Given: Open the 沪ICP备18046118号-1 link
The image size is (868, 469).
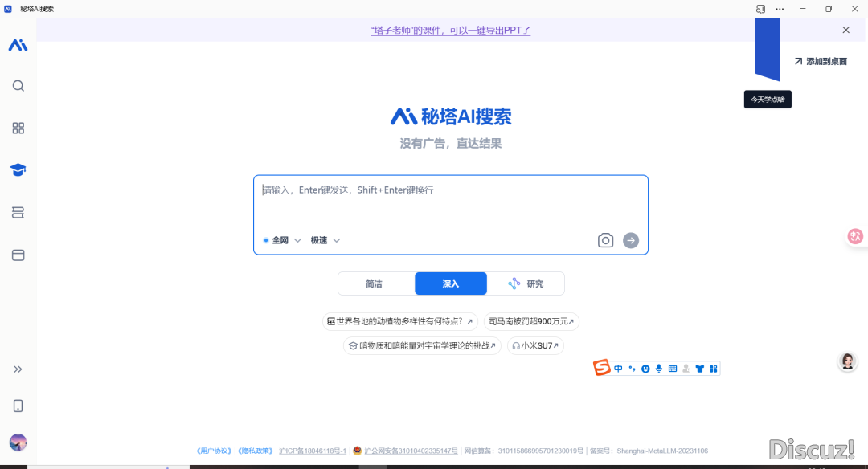Looking at the screenshot, I should [313, 451].
